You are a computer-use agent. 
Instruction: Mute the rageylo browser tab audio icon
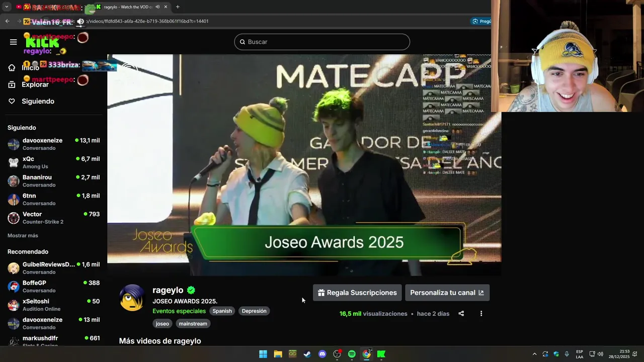click(157, 7)
